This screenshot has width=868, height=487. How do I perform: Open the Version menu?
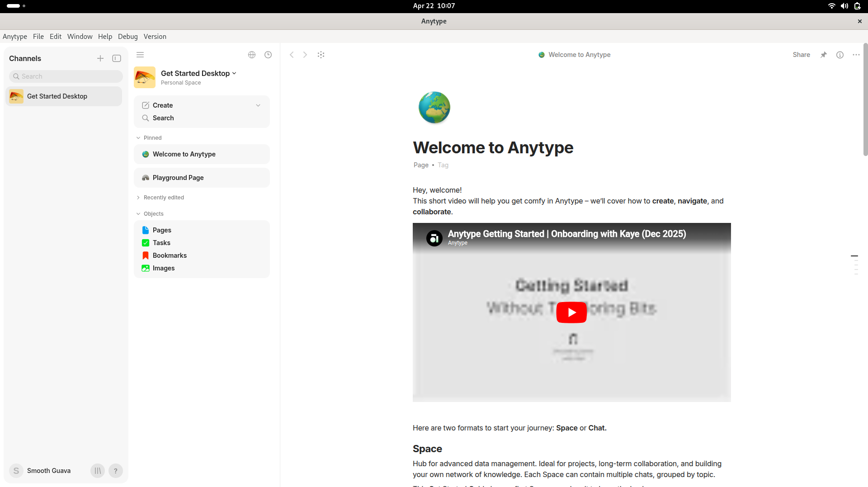pyautogui.click(x=155, y=37)
